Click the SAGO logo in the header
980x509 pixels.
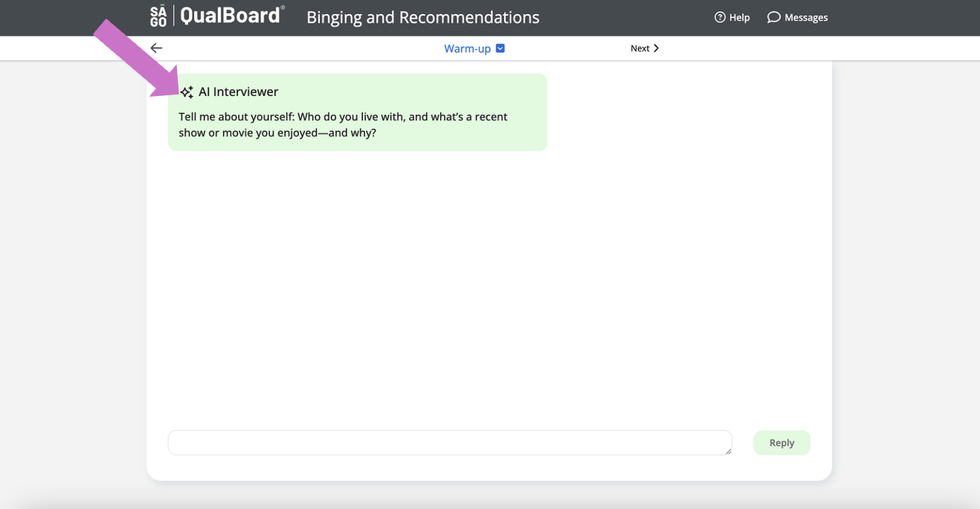(158, 15)
